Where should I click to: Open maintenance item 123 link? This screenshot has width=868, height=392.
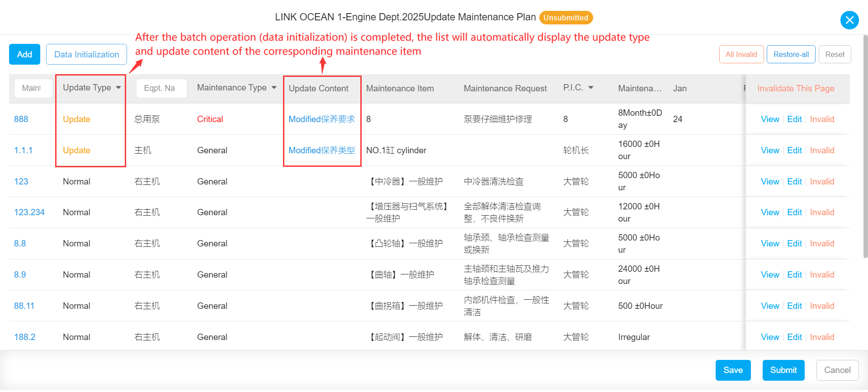21,182
